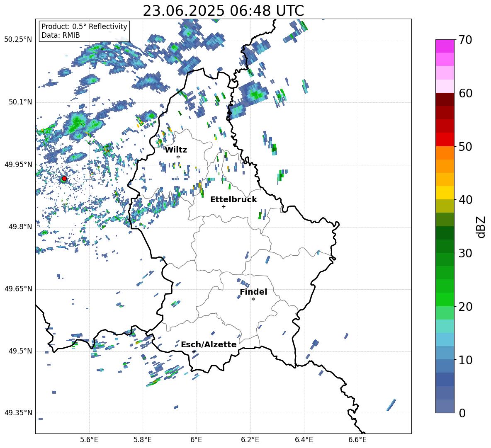491x448 pixels.
Task: Click the dark maroon colorbar segment below 60
Action: click(445, 99)
